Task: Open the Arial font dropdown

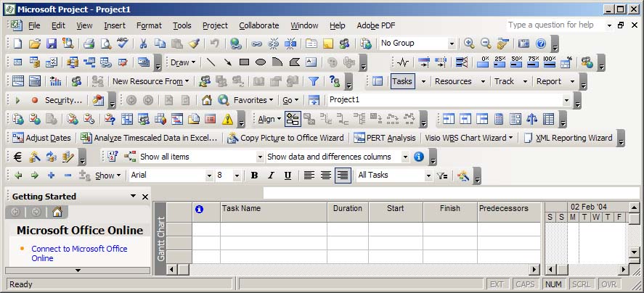Action: 210,176
